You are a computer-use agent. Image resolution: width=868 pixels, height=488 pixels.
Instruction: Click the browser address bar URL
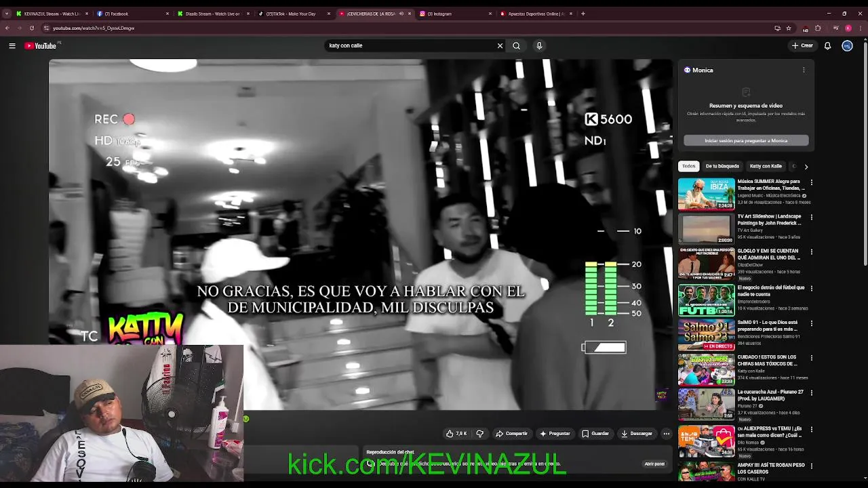click(x=94, y=28)
